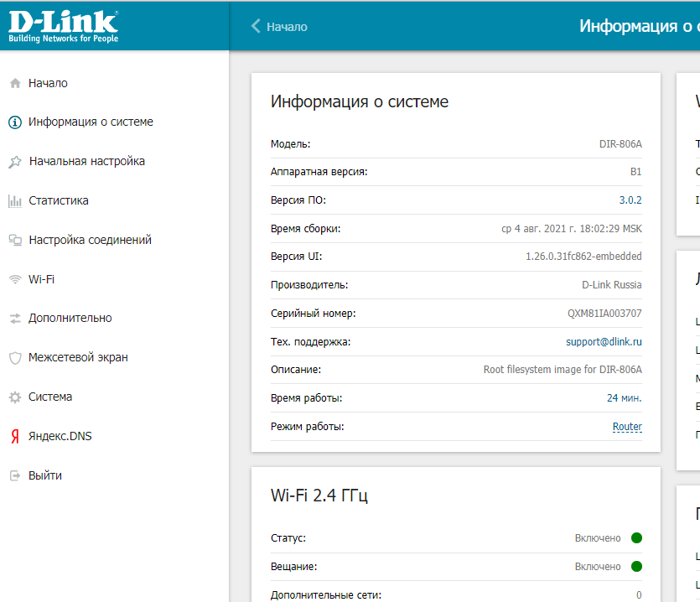
Task: Click the bar chart icon beside Статистика
Action: (15, 201)
